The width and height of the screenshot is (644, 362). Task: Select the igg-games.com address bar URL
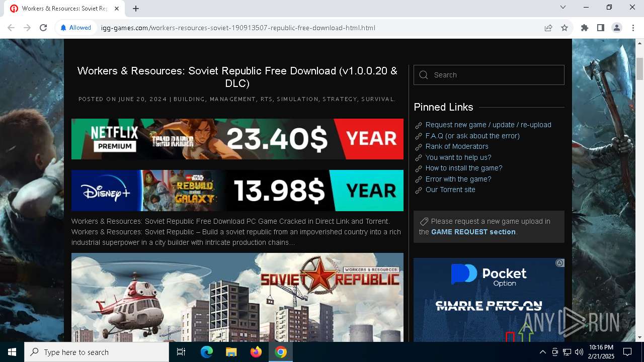tap(238, 28)
